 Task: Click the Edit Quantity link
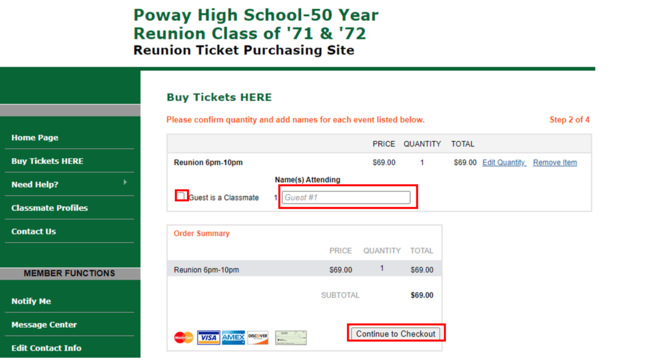coord(504,163)
